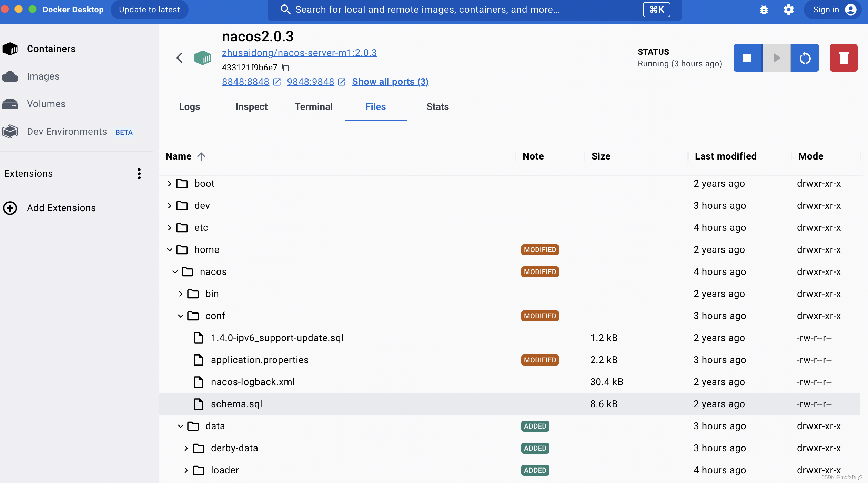Stop the nacos2.0.3 container
Screen dimensions: 868x483
pos(747,58)
